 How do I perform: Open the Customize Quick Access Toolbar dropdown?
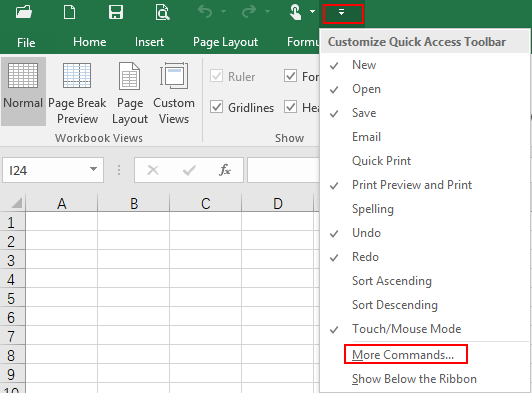pyautogui.click(x=341, y=12)
